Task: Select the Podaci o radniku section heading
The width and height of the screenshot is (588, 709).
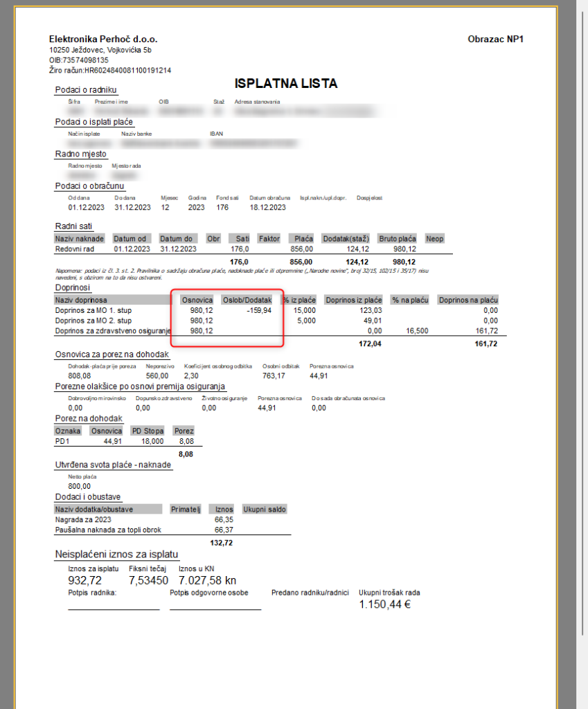Action: click(x=86, y=90)
